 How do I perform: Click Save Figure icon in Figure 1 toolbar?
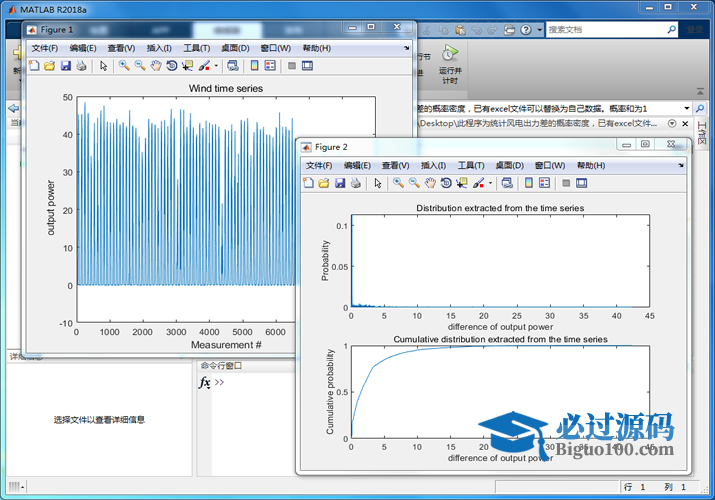click(x=66, y=66)
